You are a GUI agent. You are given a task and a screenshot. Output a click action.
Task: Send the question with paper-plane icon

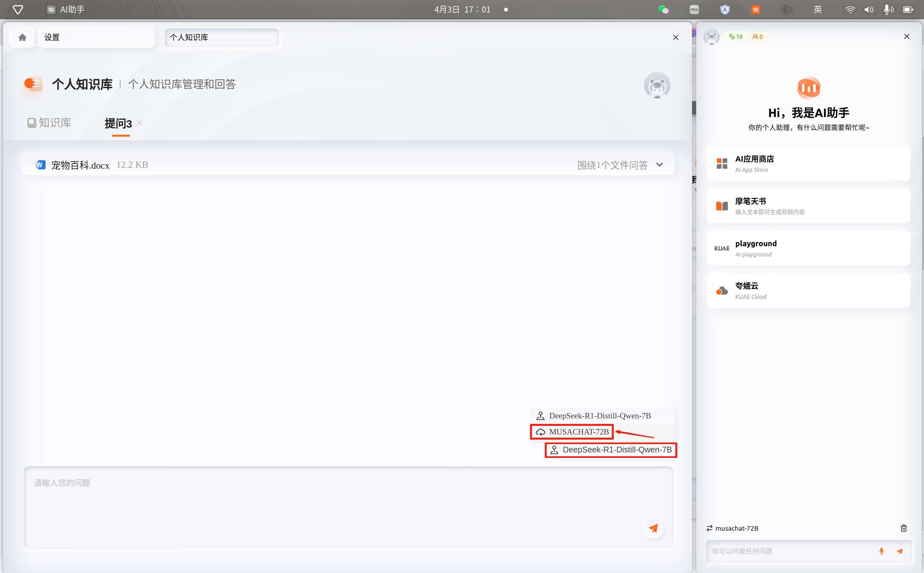point(653,528)
